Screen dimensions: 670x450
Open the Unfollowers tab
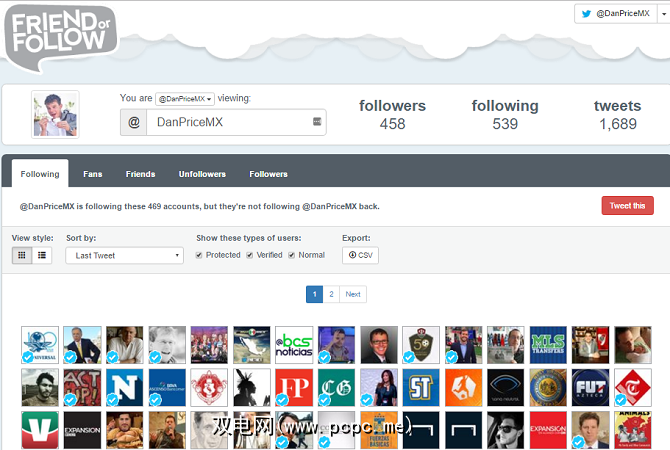[x=202, y=174]
